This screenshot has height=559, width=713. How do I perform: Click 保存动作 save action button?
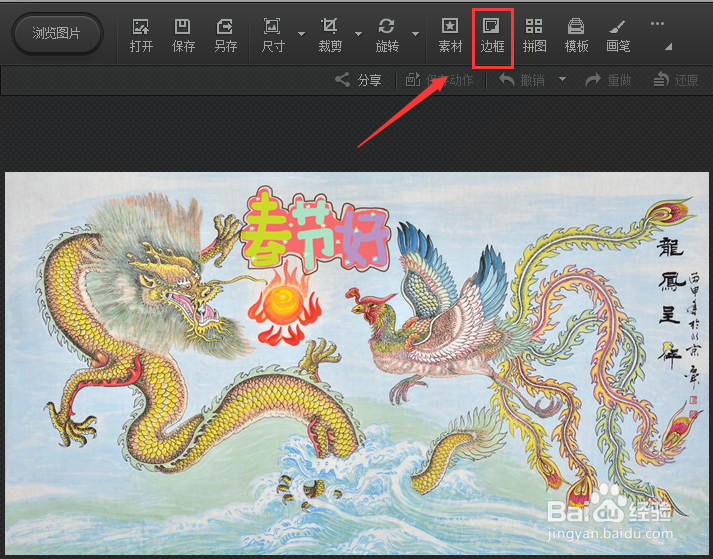point(439,81)
